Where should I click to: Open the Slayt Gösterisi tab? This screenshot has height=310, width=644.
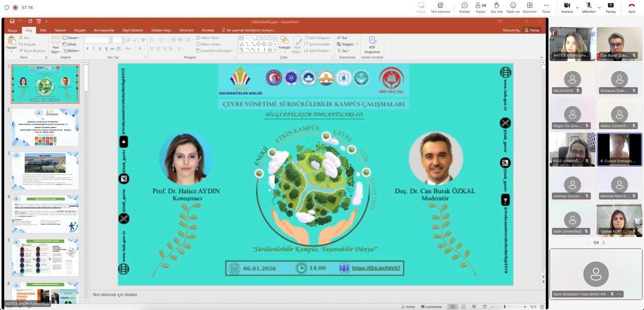coord(133,30)
